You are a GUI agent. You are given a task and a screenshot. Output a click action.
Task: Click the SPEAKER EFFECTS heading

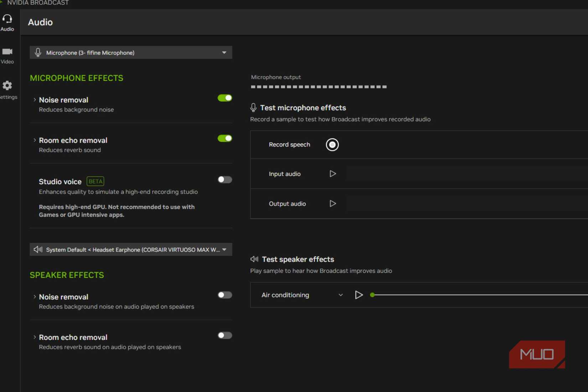pos(67,275)
